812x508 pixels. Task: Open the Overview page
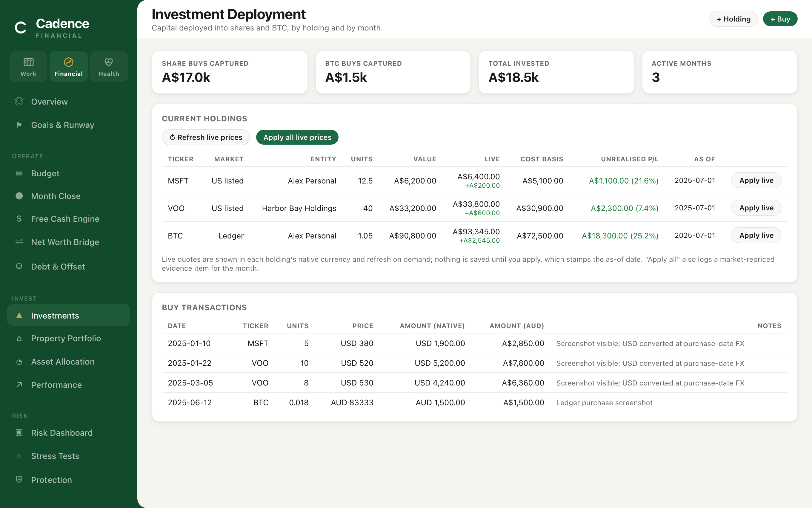68,102
